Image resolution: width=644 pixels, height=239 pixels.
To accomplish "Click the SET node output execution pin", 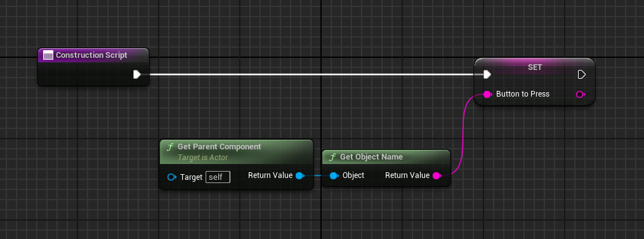I will (582, 74).
